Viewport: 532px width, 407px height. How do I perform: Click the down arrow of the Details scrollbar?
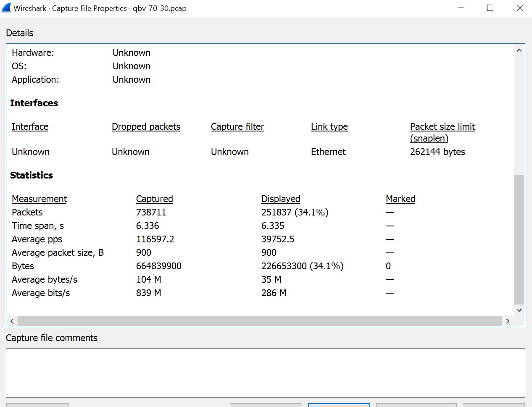(519, 310)
